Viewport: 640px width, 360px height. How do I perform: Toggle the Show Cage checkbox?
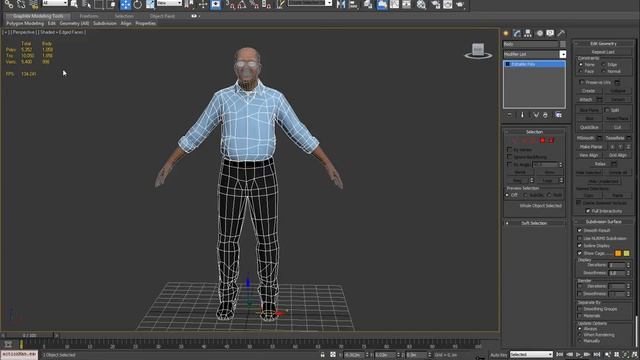(x=580, y=253)
